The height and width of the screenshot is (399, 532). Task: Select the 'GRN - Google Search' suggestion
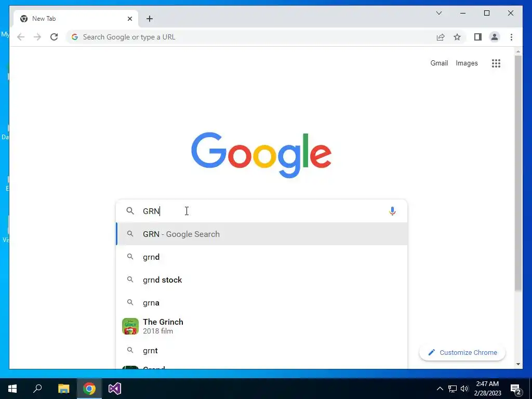(261, 234)
